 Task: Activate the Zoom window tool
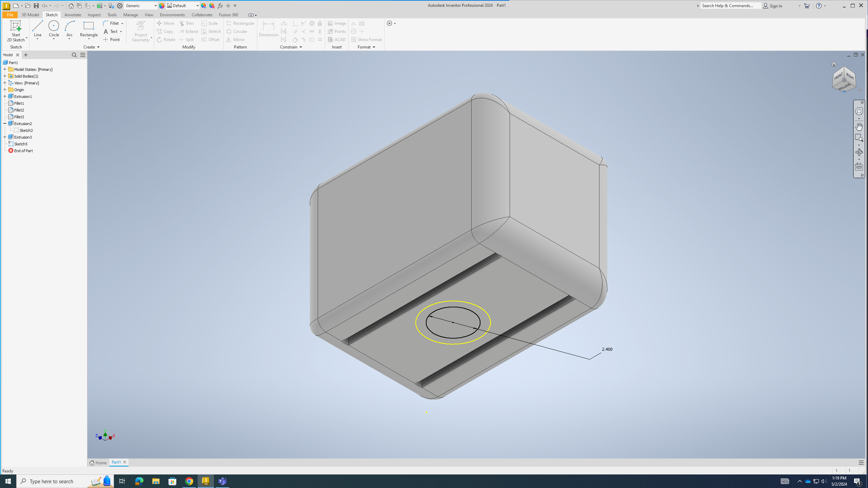click(859, 137)
